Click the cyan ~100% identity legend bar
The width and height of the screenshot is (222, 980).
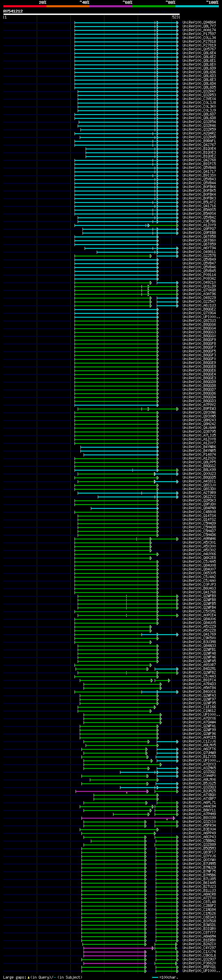(197, 6)
